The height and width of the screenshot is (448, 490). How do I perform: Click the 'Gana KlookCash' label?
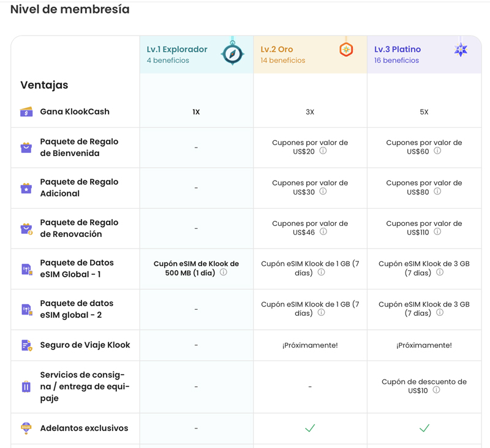click(x=75, y=112)
